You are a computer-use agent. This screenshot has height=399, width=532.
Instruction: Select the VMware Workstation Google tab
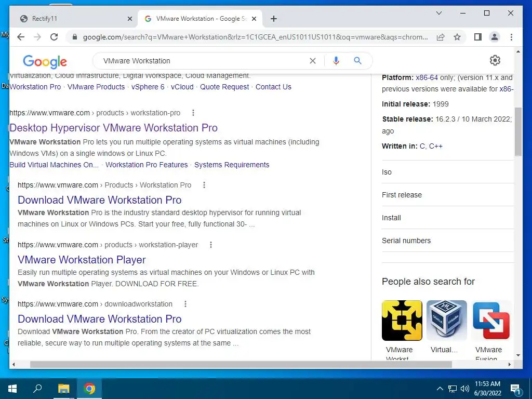tap(201, 19)
